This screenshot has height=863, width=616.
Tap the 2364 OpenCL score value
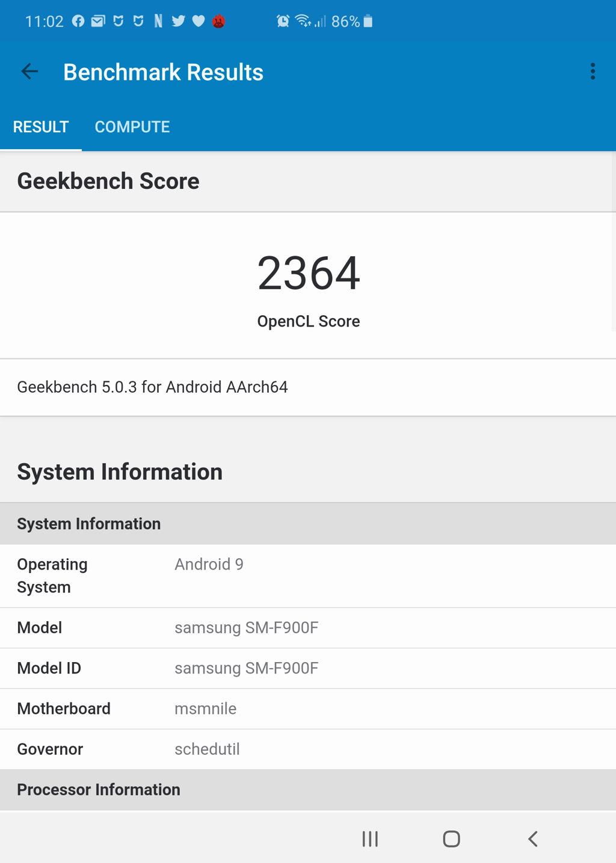pyautogui.click(x=309, y=273)
